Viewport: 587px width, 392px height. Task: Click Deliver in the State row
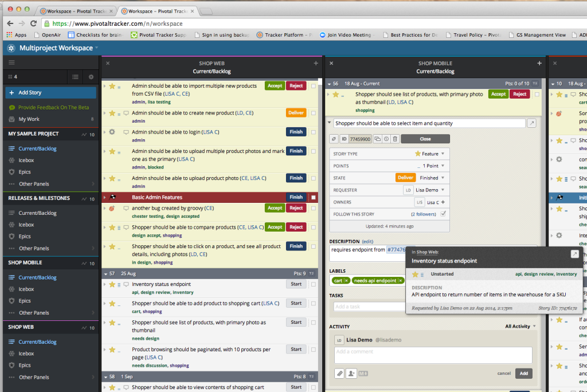405,178
